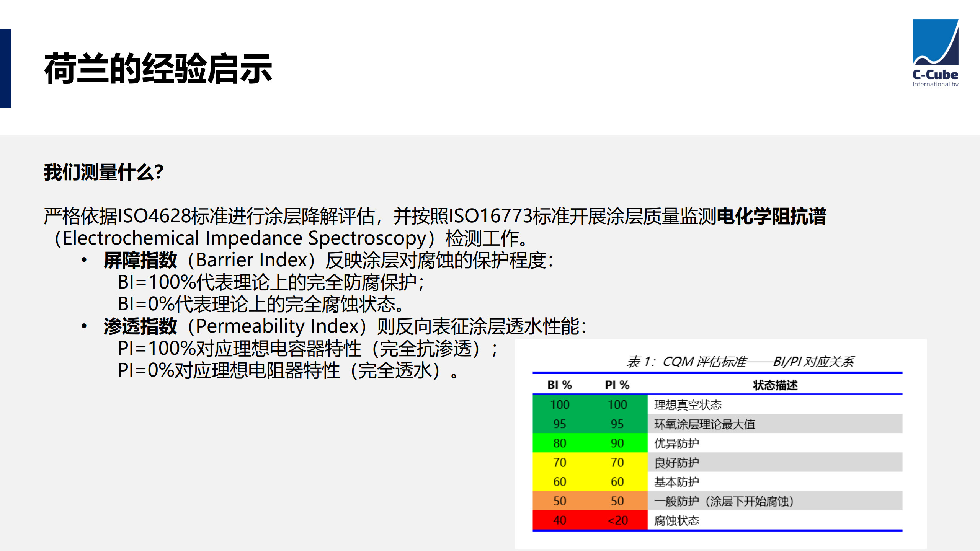
Task: Click the orange cell with BI 50
Action: coord(559,501)
